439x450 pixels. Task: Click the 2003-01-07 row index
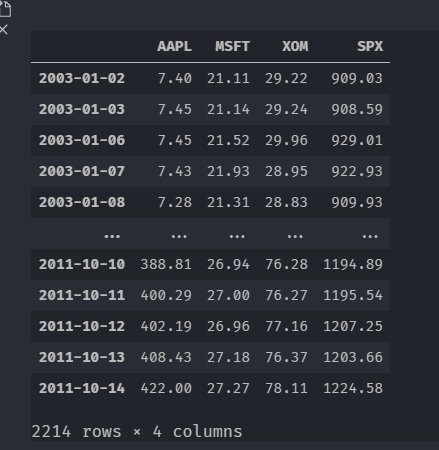(x=82, y=172)
